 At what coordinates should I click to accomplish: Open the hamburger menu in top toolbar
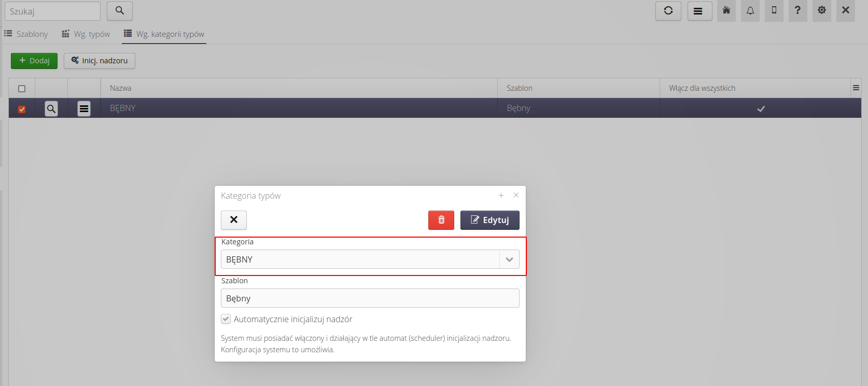[699, 11]
